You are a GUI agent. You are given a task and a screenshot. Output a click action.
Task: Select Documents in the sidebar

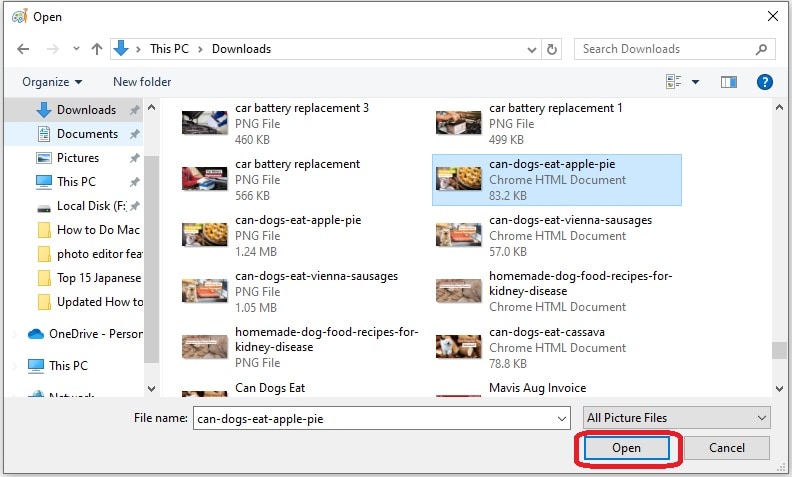click(x=87, y=134)
